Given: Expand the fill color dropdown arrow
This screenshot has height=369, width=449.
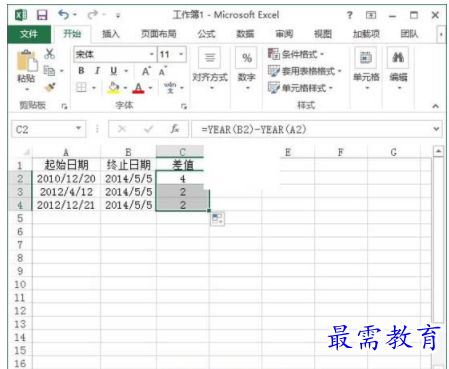Looking at the screenshot, I should pyautogui.click(x=126, y=88).
